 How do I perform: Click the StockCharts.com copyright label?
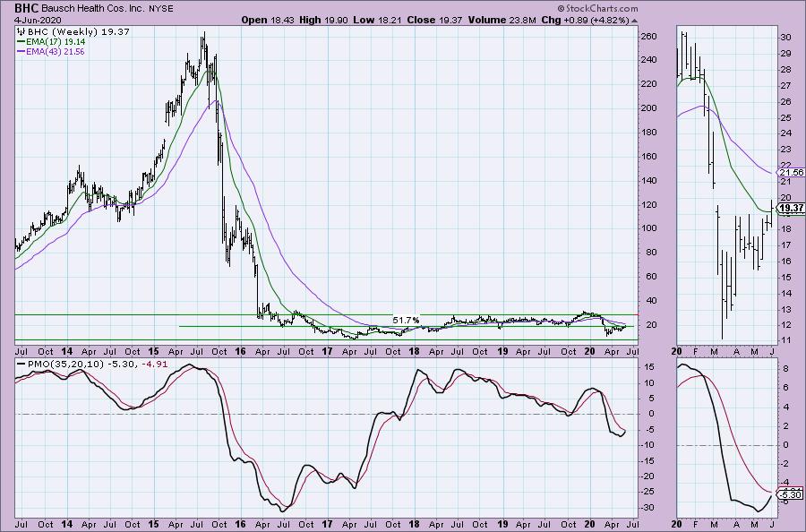click(x=597, y=8)
